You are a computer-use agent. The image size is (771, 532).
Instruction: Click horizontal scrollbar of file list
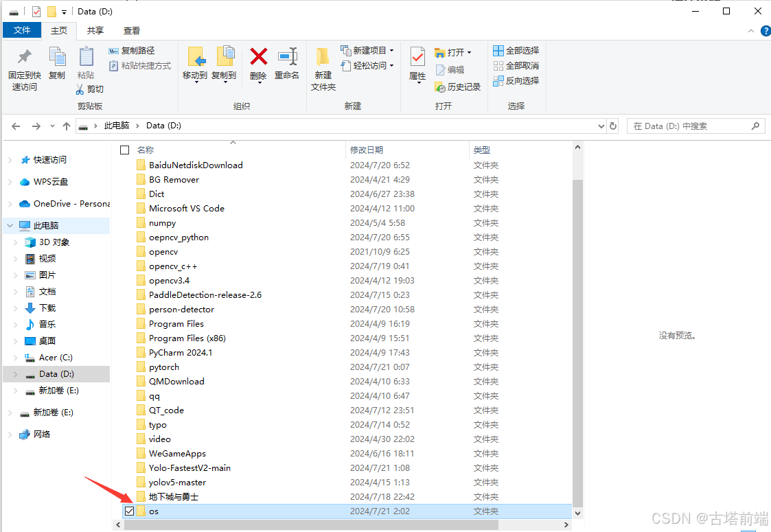[311, 525]
